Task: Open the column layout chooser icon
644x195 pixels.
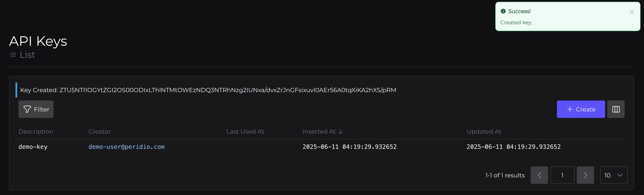Action: (x=615, y=109)
